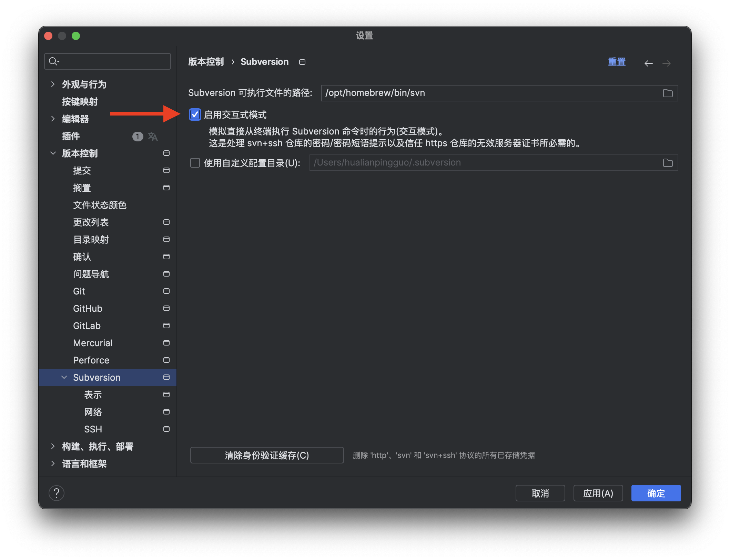Click the page icon next to Subversion breadcrumb
The height and width of the screenshot is (560, 730).
coord(302,62)
